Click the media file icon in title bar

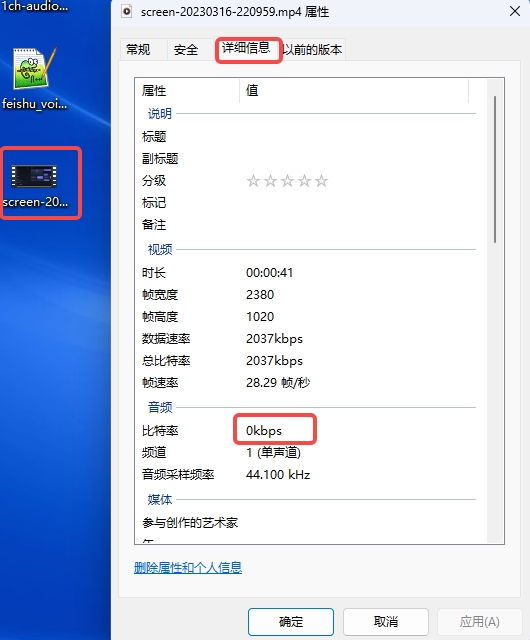[127, 11]
